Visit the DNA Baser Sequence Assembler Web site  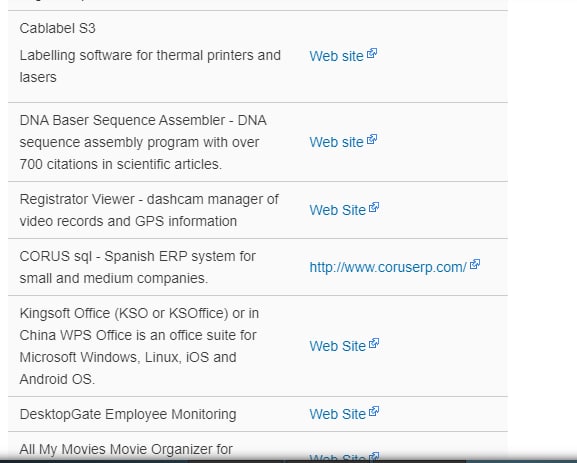[x=336, y=142]
